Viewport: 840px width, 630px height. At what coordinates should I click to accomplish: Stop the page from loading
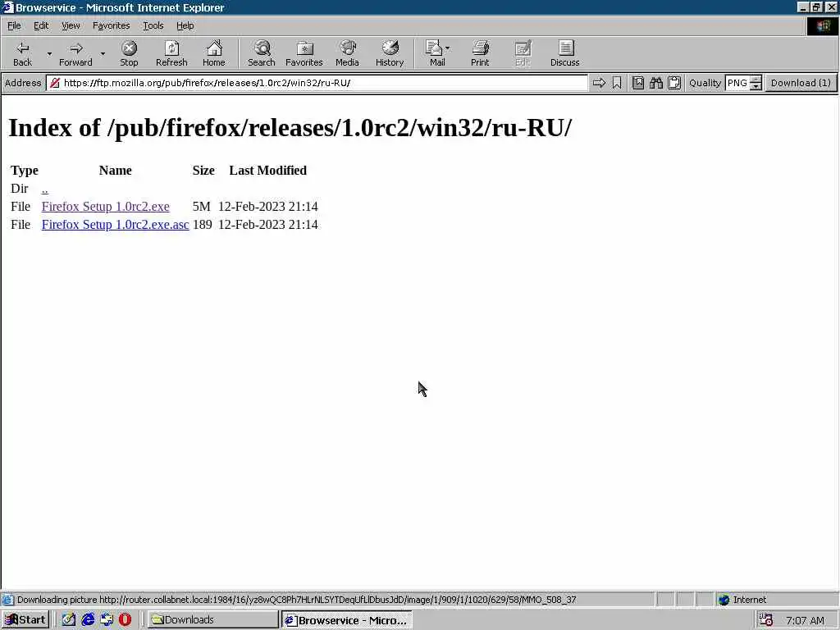129,53
